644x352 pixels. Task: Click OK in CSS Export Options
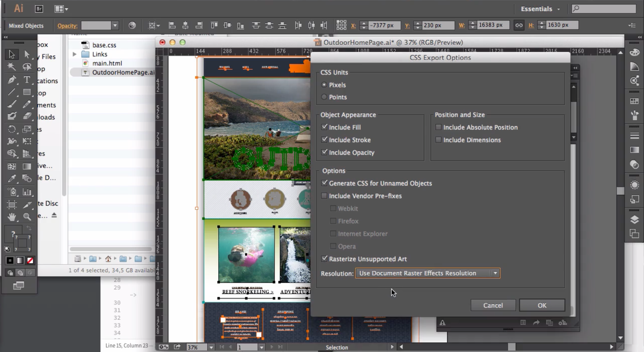[x=542, y=305]
